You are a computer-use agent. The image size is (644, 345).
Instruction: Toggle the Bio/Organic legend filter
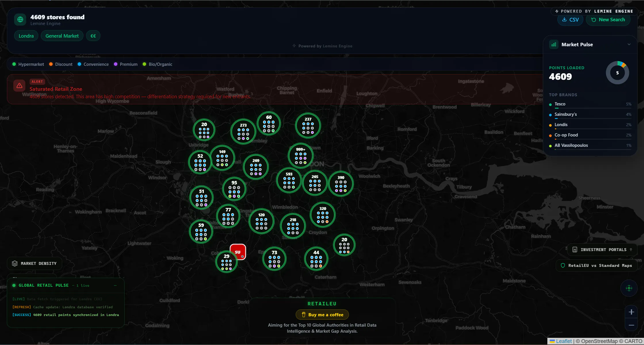tap(157, 64)
